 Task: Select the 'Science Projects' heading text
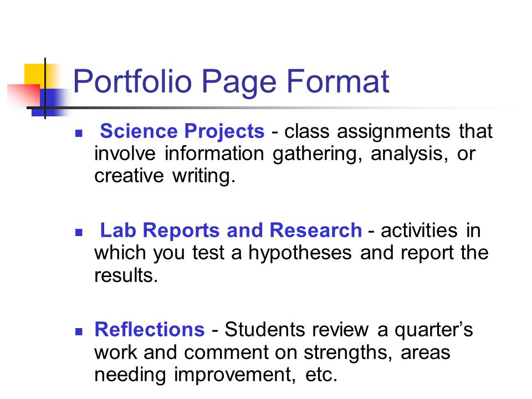182,131
